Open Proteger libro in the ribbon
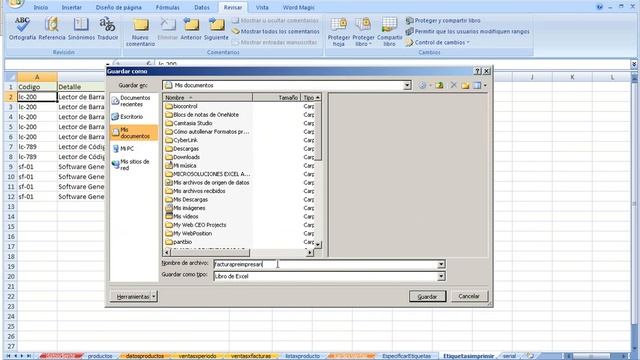 pos(363,32)
